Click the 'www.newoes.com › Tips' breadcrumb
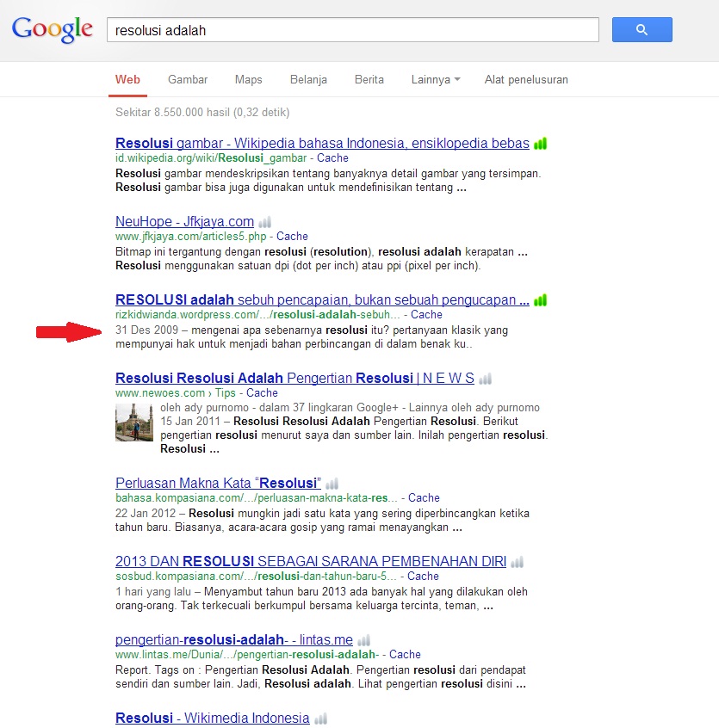 [176, 393]
